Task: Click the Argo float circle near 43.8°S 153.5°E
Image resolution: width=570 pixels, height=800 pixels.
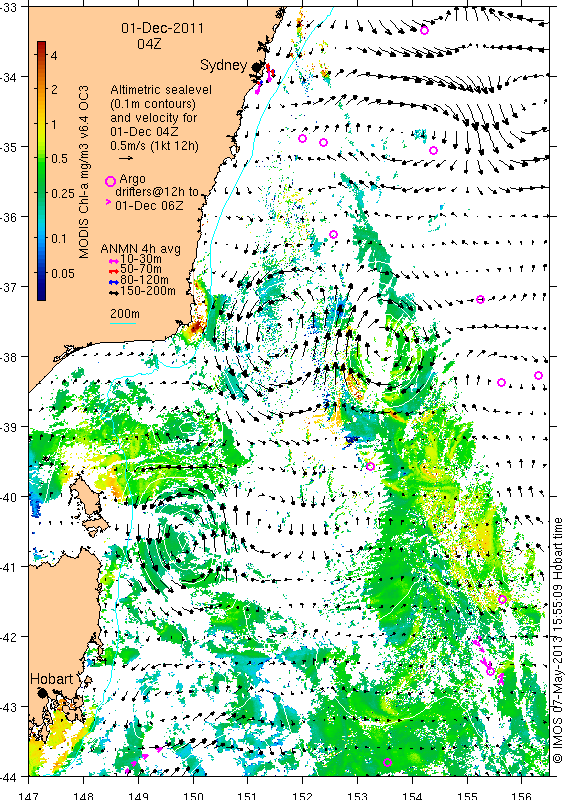Action: click(x=387, y=763)
